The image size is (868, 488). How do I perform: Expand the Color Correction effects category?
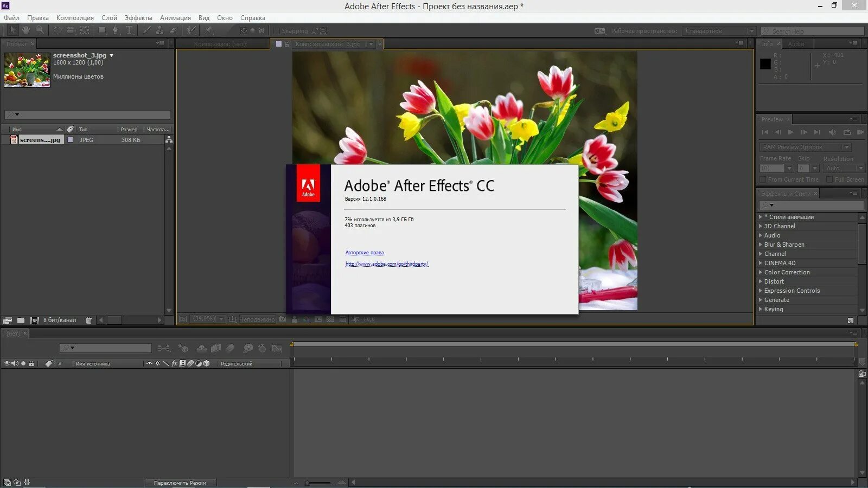coord(760,272)
